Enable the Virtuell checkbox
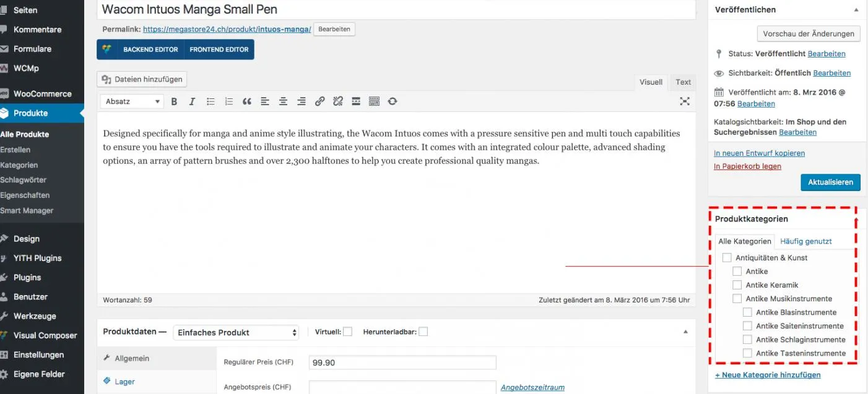Image resolution: width=868 pixels, height=394 pixels. [348, 332]
